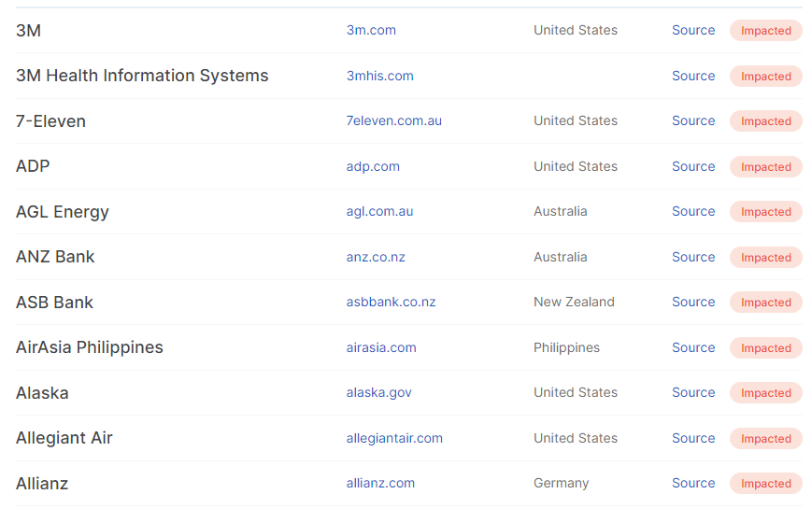Visit the allianz.com link
The height and width of the screenshot is (508, 812).
pos(380,483)
